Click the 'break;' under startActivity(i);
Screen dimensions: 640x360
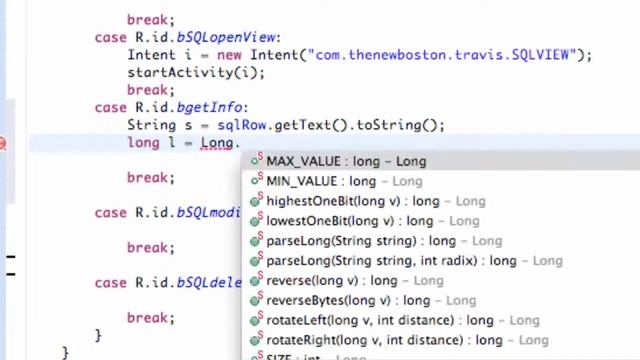151,90
